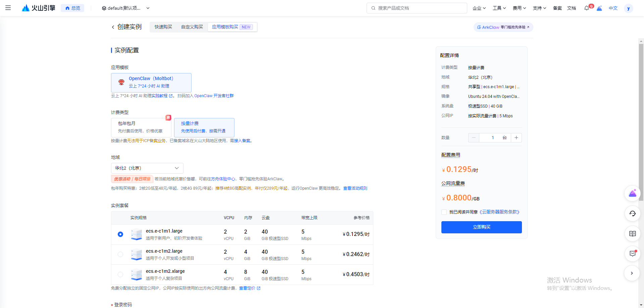Open the ArkClaw 零门槛抢先体验 banner
This screenshot has width=644, height=308.
click(503, 27)
